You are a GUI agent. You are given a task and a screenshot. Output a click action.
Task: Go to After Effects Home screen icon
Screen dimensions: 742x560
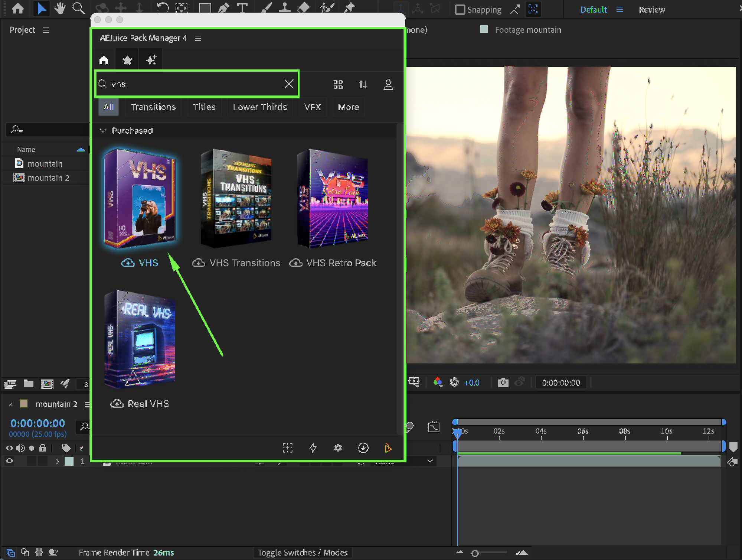[18, 8]
